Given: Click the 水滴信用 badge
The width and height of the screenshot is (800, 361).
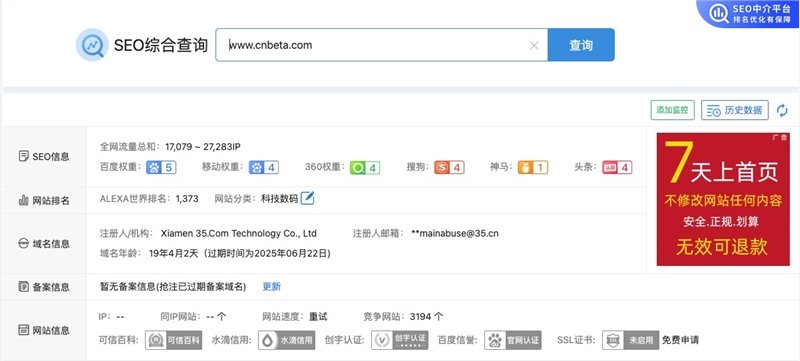Looking at the screenshot, I should (x=286, y=341).
